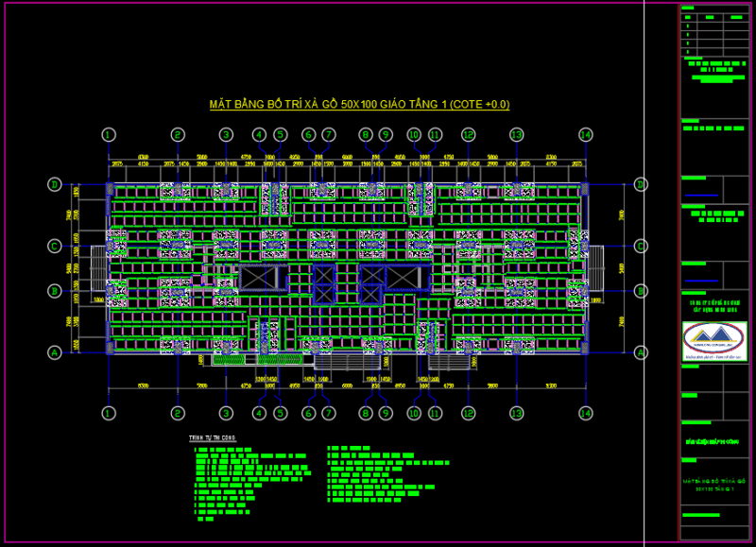756x547 pixels.
Task: Pick grid bubble 3 in the bottom row
Action: click(x=226, y=413)
